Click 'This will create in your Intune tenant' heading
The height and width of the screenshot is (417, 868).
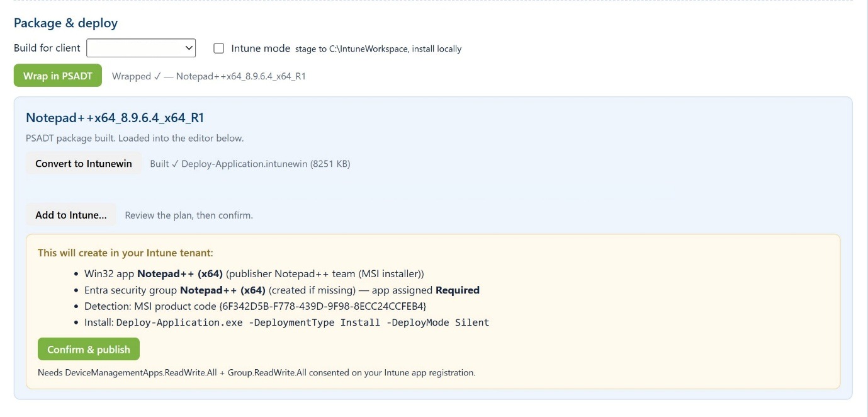pyautogui.click(x=125, y=253)
